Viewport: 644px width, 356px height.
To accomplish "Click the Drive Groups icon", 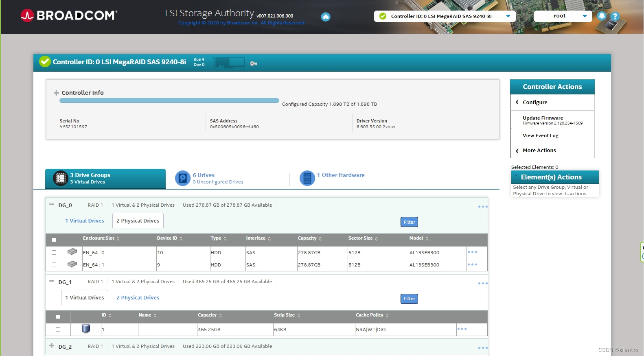I will click(61, 178).
